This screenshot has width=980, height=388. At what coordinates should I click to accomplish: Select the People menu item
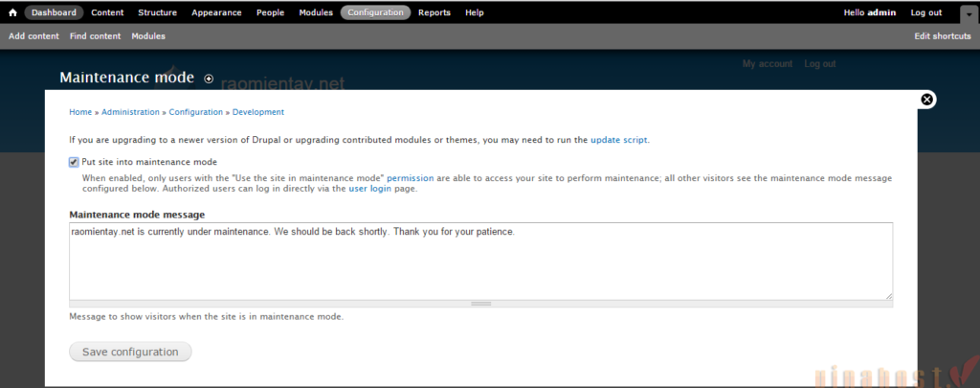point(271,12)
